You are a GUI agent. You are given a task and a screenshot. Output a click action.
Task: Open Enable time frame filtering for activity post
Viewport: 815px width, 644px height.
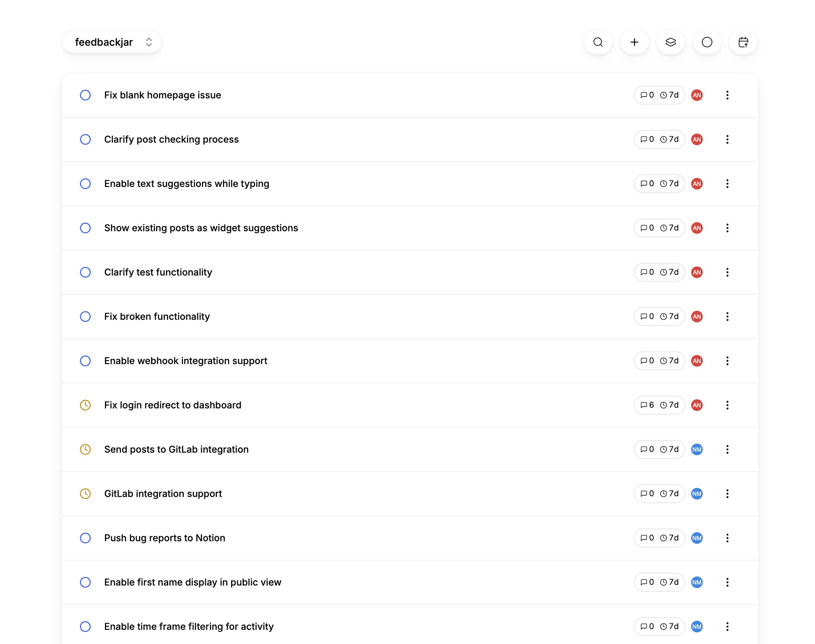[188, 626]
